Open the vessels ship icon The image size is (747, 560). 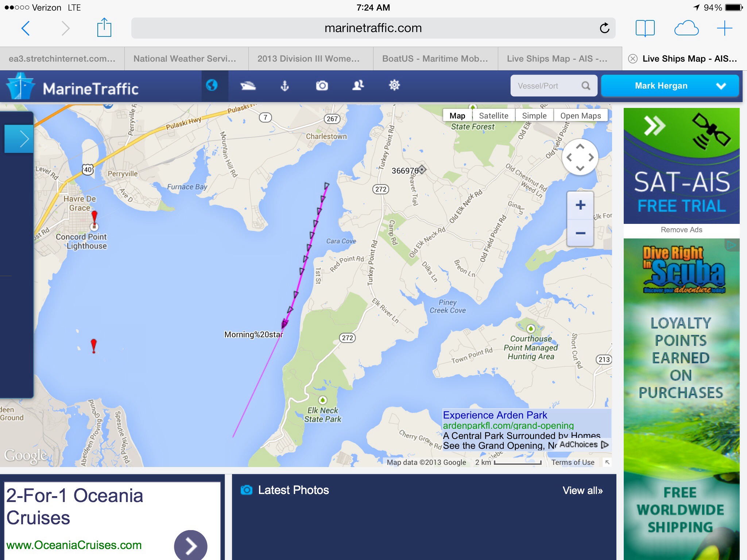tap(248, 86)
